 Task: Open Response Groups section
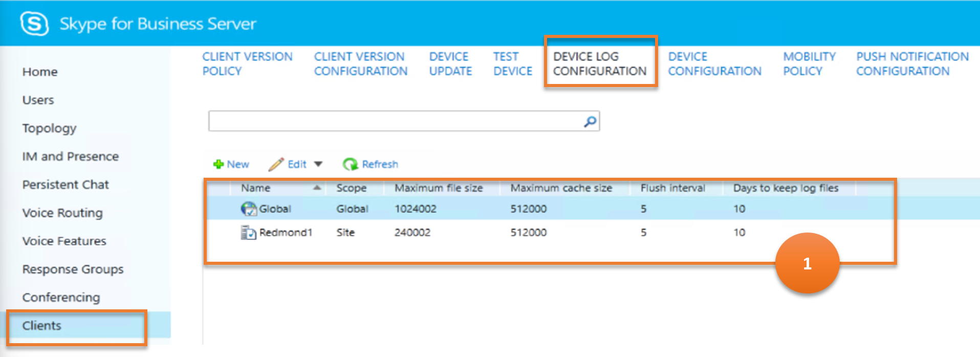(73, 269)
